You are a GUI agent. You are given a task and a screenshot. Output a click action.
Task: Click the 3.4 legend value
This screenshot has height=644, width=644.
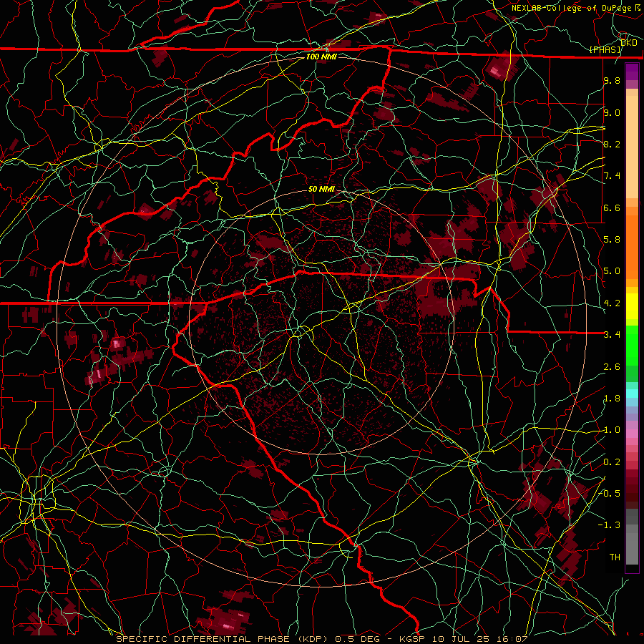click(612, 335)
